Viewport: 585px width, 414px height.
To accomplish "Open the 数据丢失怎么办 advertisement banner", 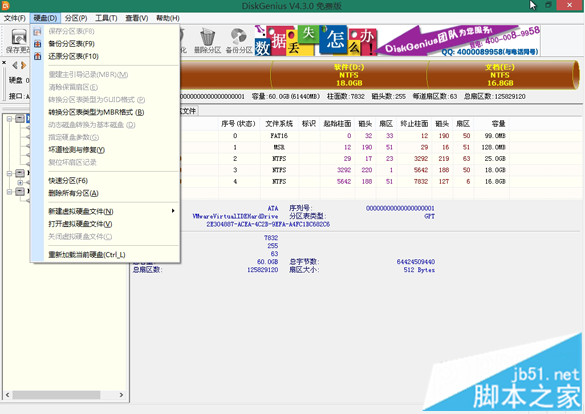I will click(397, 41).
